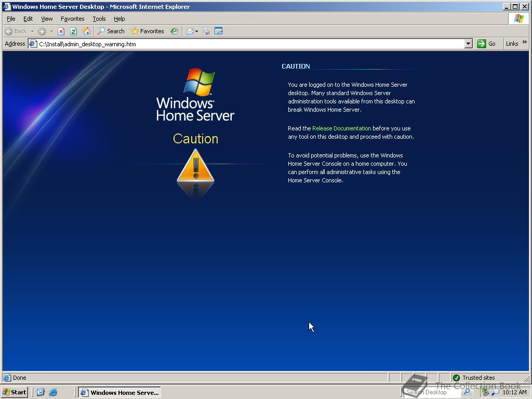Open the View menu
Image resolution: width=532 pixels, height=399 pixels.
47,19
